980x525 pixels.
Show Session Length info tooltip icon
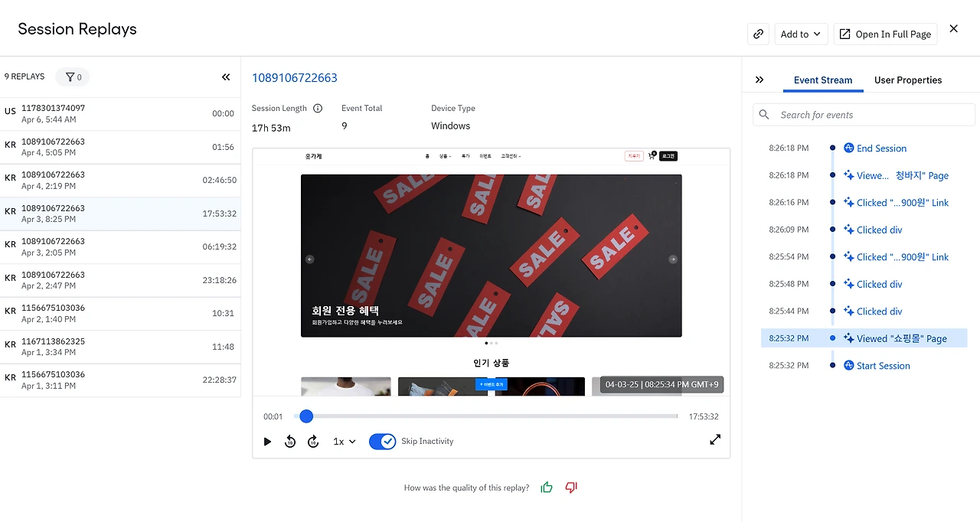pyautogui.click(x=318, y=109)
